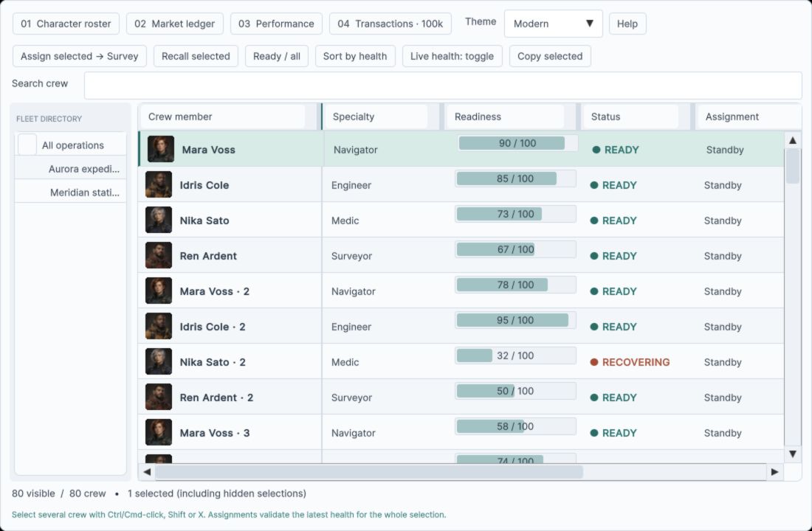Select Nika Sato crew name
The image size is (812, 531).
pos(204,221)
